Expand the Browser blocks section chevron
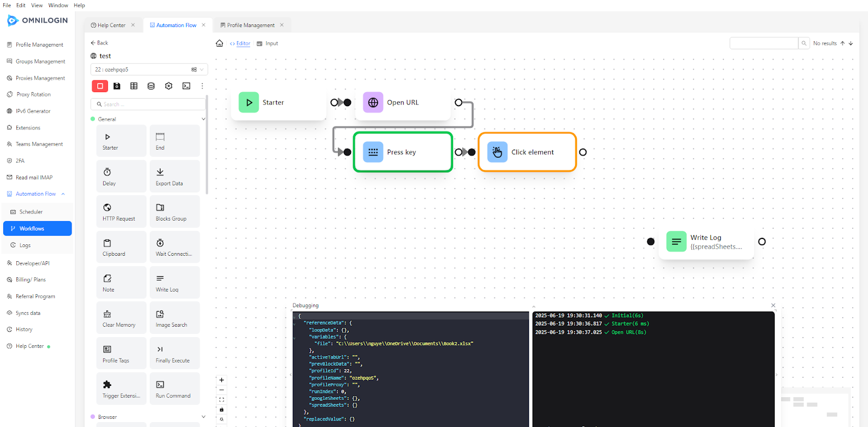 tap(203, 417)
